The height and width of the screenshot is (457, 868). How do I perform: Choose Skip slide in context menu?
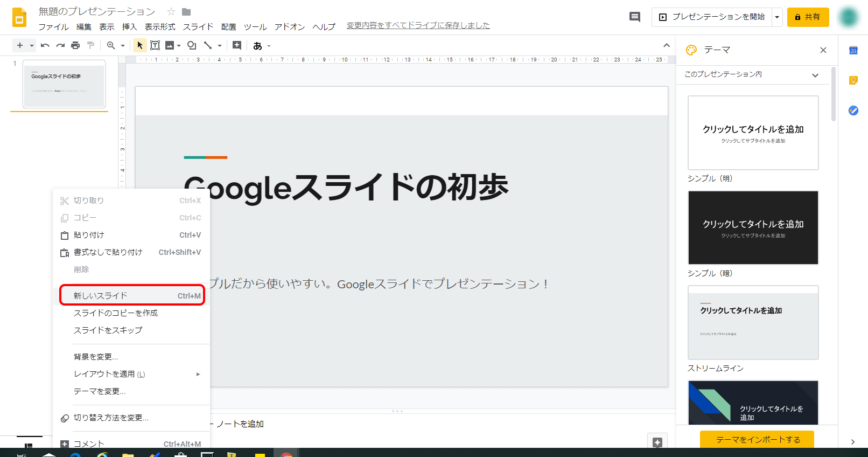click(131, 330)
